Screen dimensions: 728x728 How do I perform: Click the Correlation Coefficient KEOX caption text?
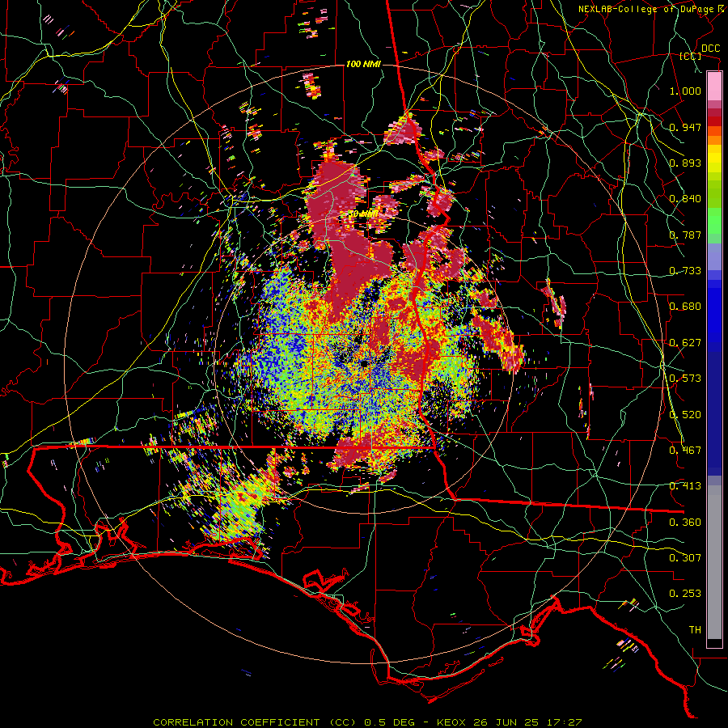coord(367,722)
